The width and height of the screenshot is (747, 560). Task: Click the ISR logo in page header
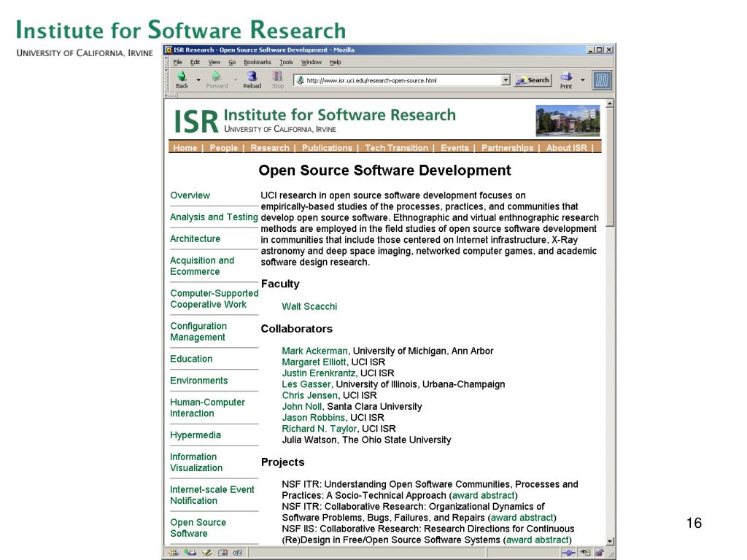(196, 122)
